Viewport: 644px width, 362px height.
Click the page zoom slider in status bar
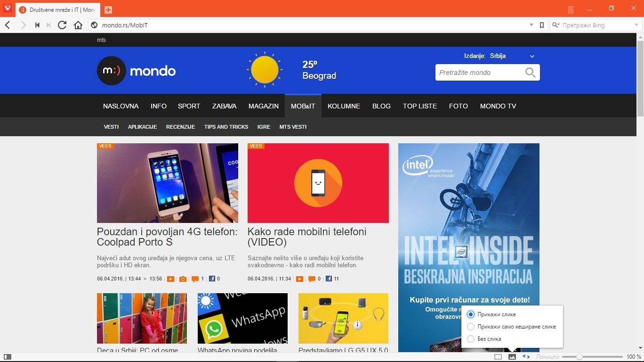(580, 357)
